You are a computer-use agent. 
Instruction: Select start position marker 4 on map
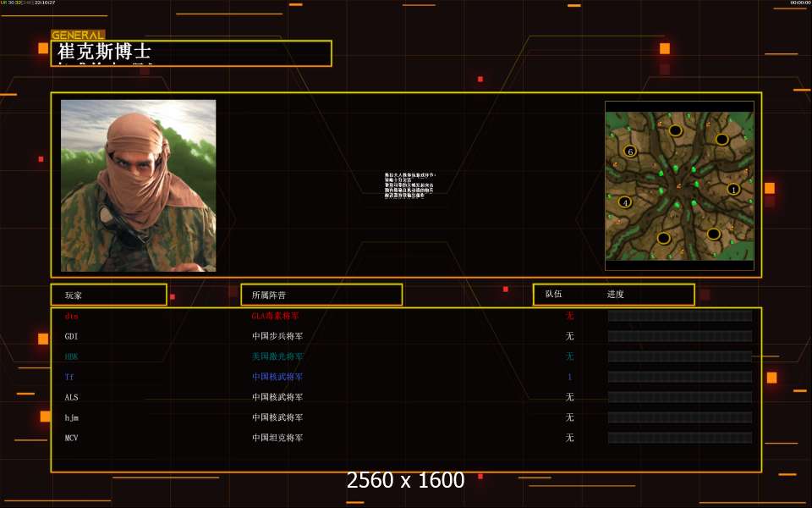[x=625, y=202]
